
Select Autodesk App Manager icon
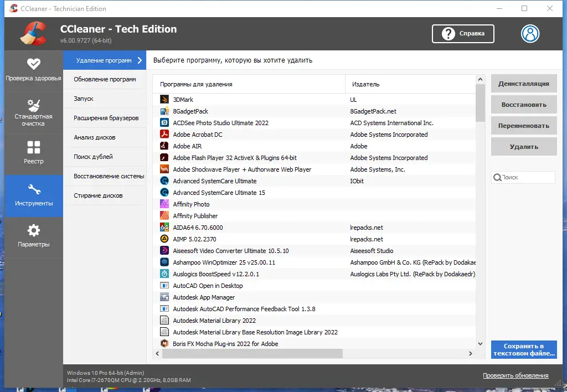[x=164, y=297]
